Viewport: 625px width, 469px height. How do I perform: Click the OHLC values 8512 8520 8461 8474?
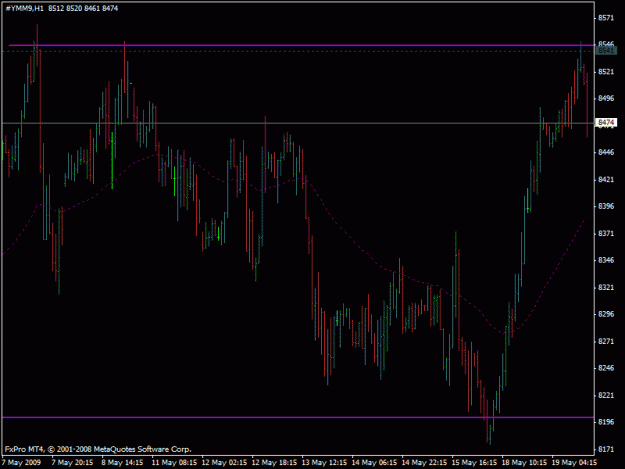[x=83, y=8]
